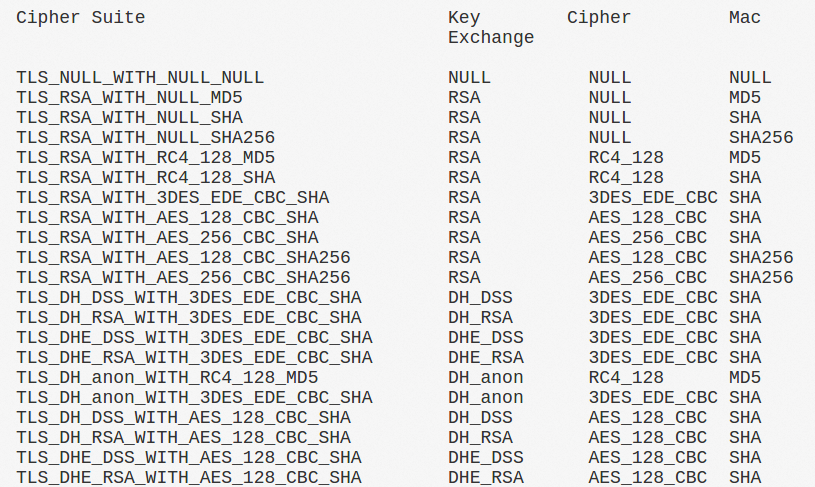Click the Mac column header text
The height and width of the screenshot is (487, 815).
point(745,18)
